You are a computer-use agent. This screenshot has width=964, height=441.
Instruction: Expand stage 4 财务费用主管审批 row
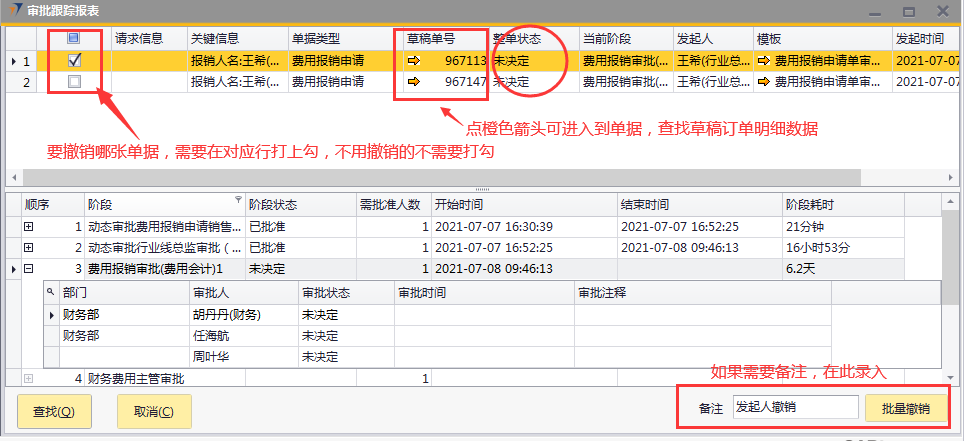29,379
